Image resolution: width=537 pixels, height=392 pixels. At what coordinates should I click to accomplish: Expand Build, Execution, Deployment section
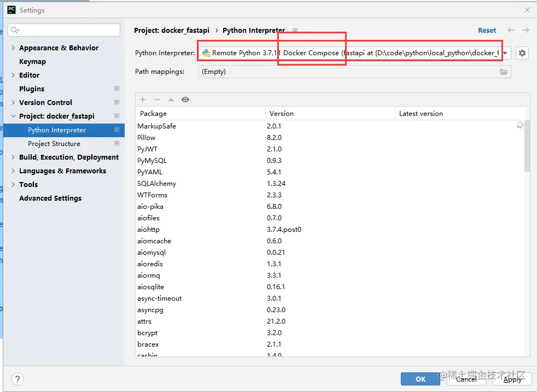13,157
